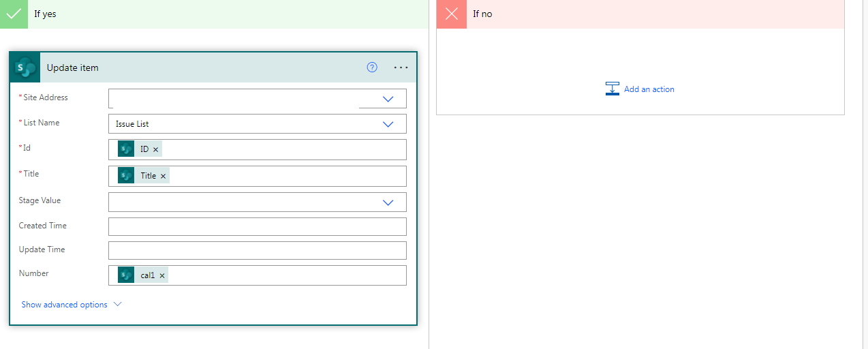Click inside the Number field empty area
The height and width of the screenshot is (349, 868).
coord(286,276)
